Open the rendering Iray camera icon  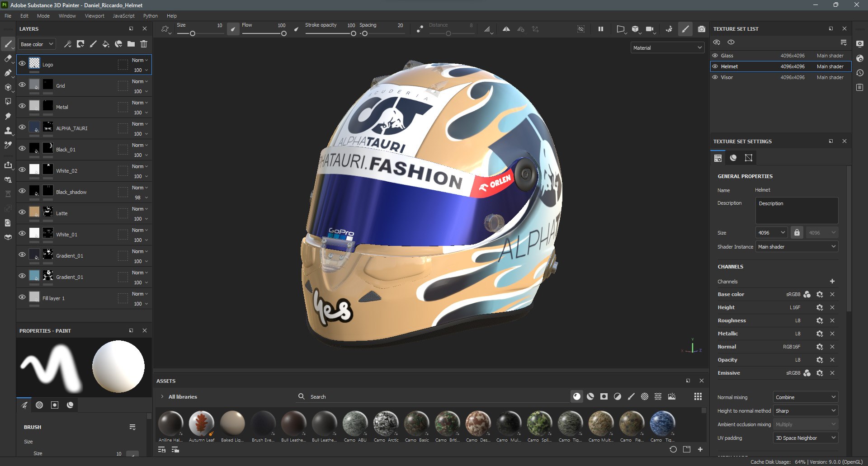[702, 29]
